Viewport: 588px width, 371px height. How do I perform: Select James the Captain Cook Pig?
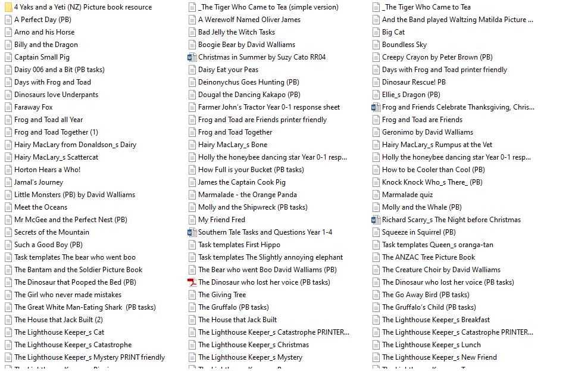click(242, 182)
